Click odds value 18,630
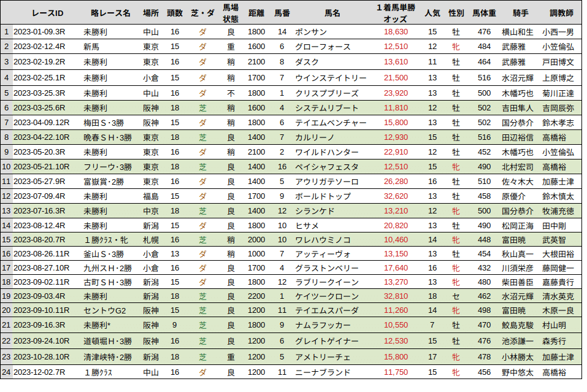This screenshot has height=392, width=587. click(396, 32)
